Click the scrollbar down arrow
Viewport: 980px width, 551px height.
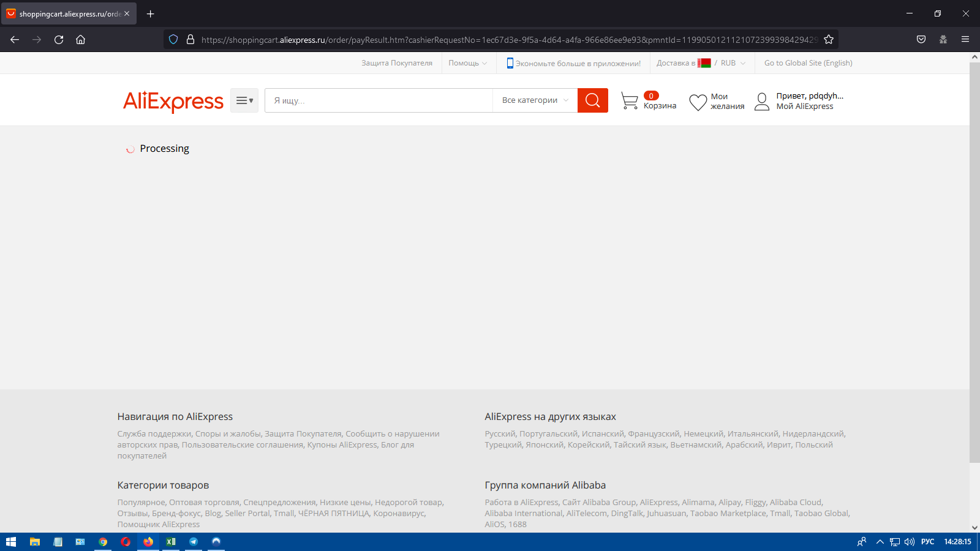[974, 528]
